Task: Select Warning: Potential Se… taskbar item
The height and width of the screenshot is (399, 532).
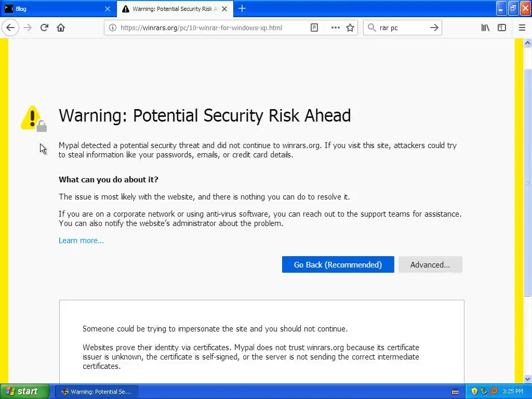Action: pos(97,392)
